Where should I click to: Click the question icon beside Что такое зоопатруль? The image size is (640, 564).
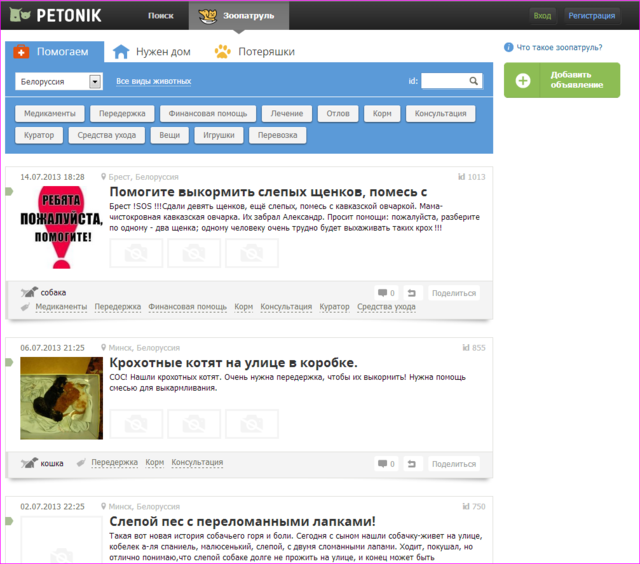[x=509, y=47]
